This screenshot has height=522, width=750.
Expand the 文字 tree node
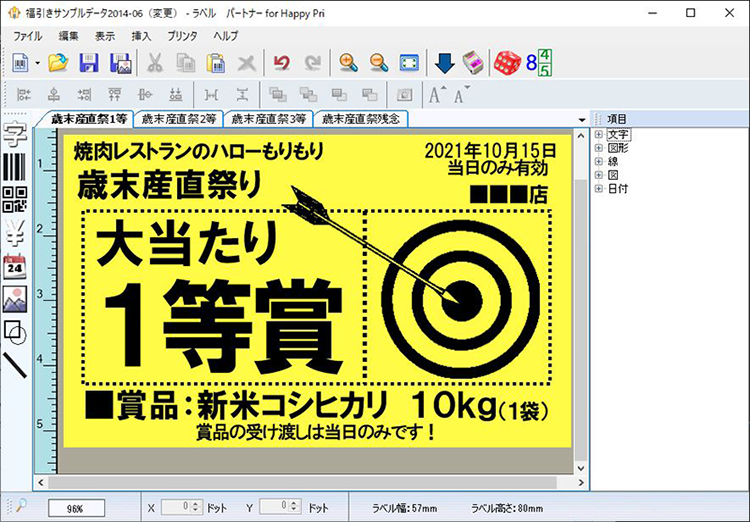[598, 134]
